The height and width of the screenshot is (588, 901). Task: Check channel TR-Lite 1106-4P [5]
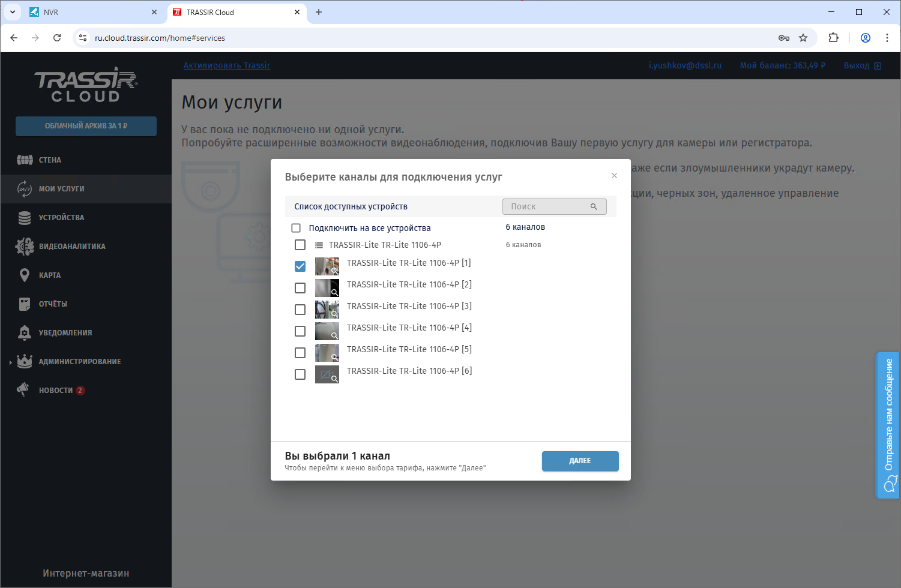coord(300,353)
